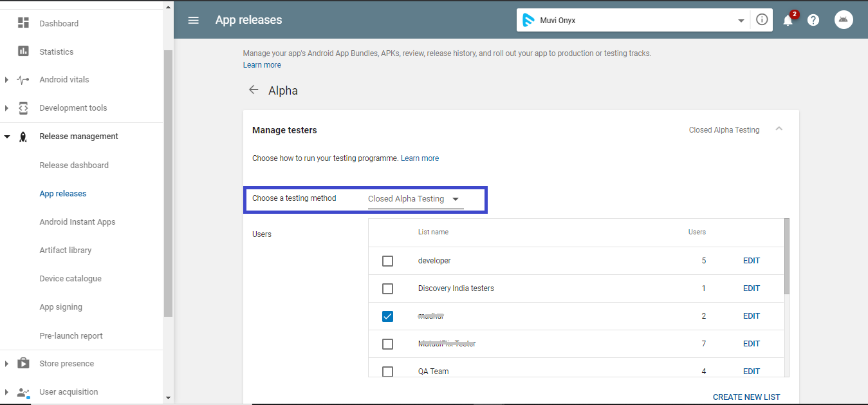Image resolution: width=868 pixels, height=405 pixels.
Task: Uncheck the checked tester list checkbox
Action: (x=387, y=316)
